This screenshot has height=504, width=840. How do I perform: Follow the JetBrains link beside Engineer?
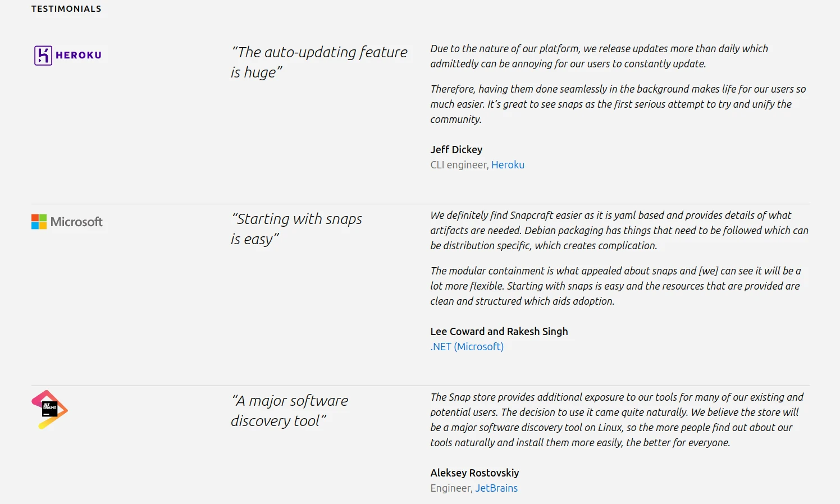pos(496,488)
